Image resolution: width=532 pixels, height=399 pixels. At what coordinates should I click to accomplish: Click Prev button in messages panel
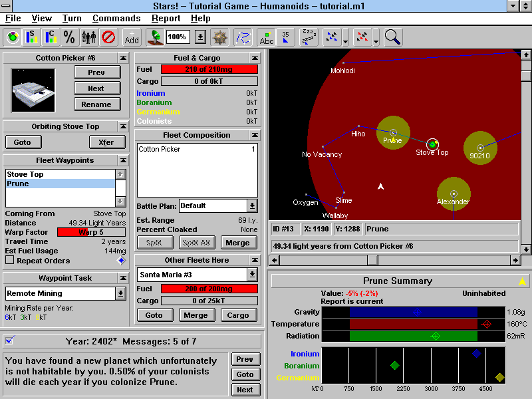(x=245, y=359)
